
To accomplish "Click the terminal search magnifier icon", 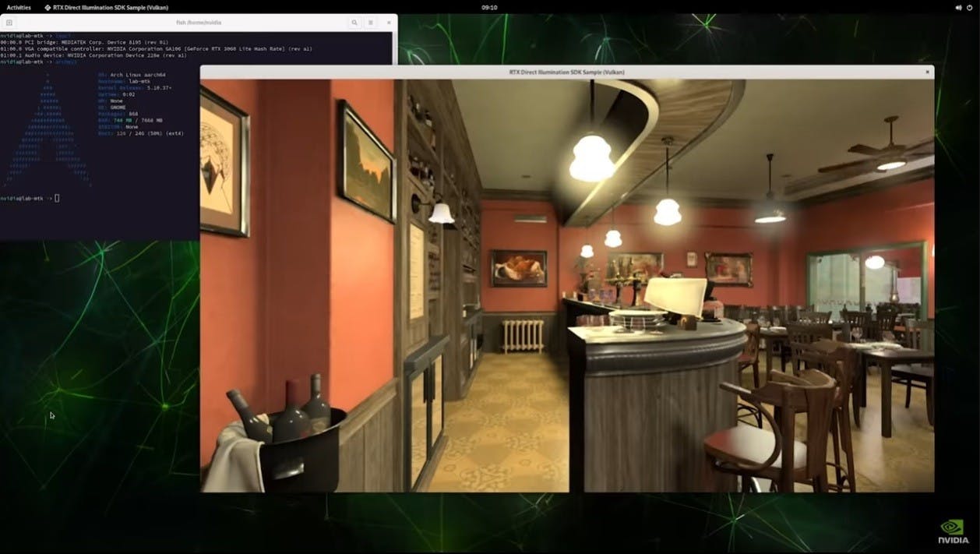I will [x=354, y=23].
